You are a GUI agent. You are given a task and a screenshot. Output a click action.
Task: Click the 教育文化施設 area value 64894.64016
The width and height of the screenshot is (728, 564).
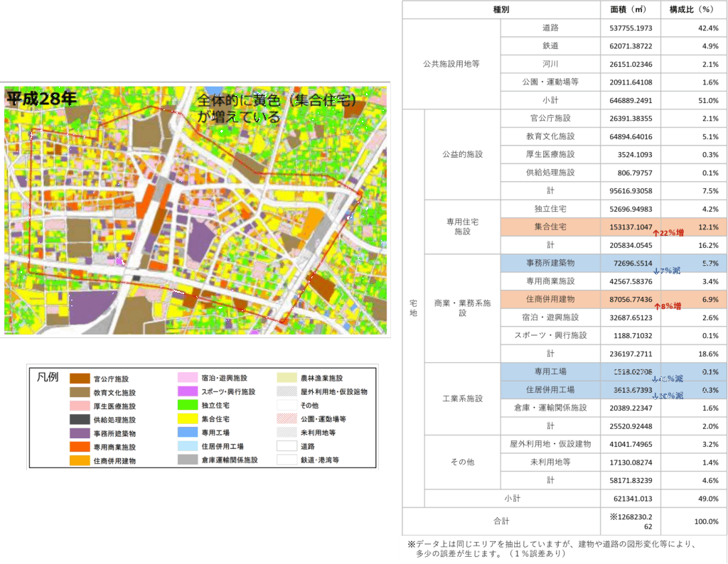pyautogui.click(x=631, y=136)
